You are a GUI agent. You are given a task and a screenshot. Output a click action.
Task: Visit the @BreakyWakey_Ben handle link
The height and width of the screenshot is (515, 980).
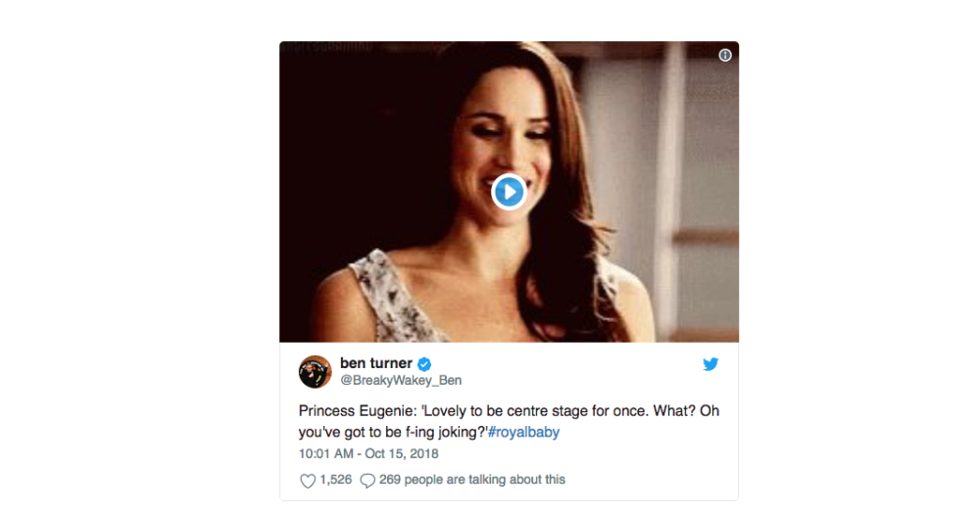[401, 380]
